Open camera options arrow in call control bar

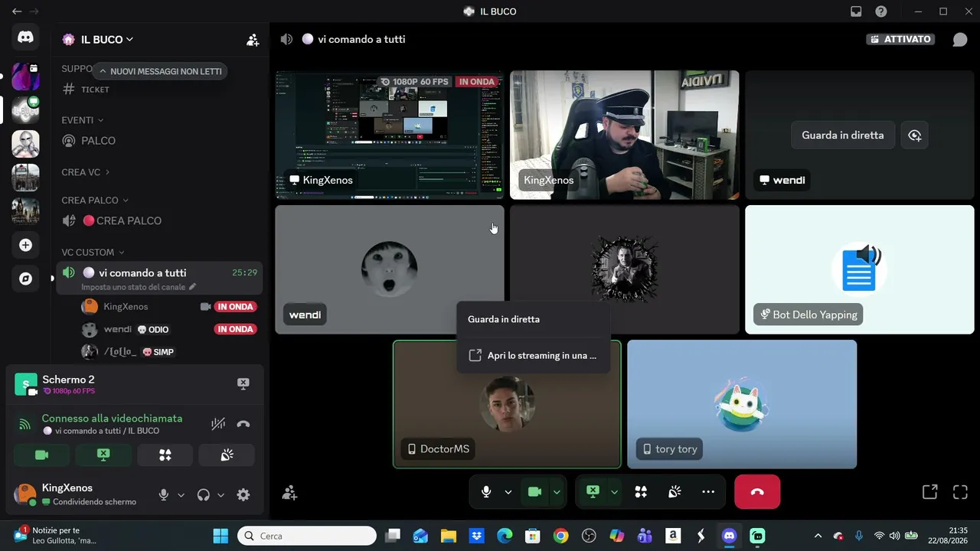(557, 492)
